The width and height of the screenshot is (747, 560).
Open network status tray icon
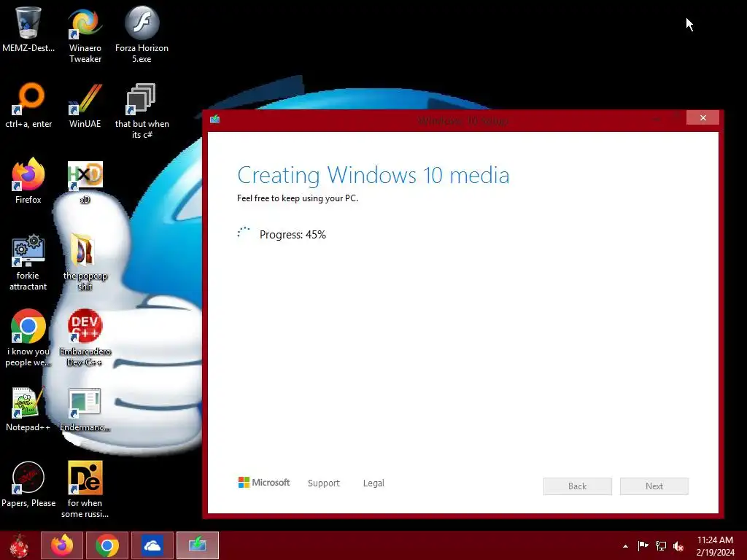tap(661, 546)
